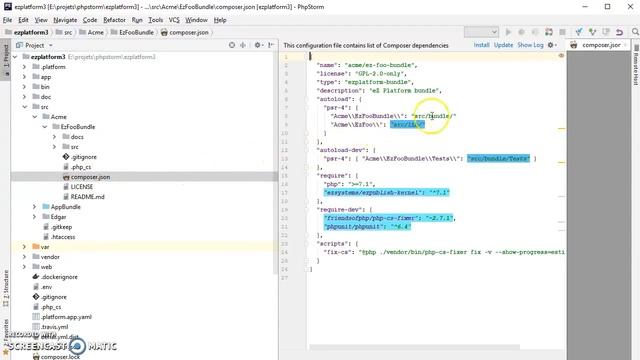Viewport: 640px width, 360px height.
Task: Click the profiler icon beside Coverage
Action: click(x=549, y=32)
